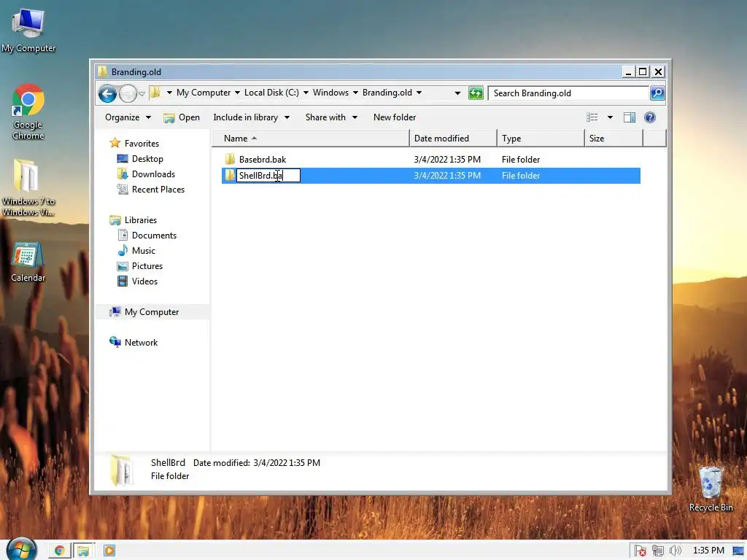
Task: Expand the arrow after Local Disk (C:) breadcrumb
Action: 306,93
